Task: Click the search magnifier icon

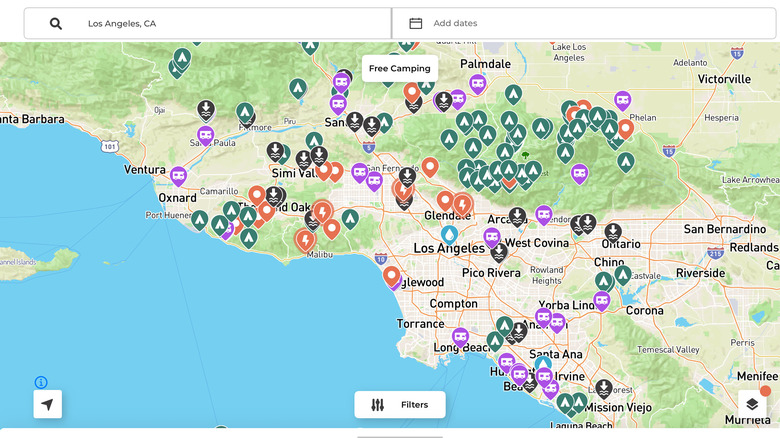Action: [56, 23]
